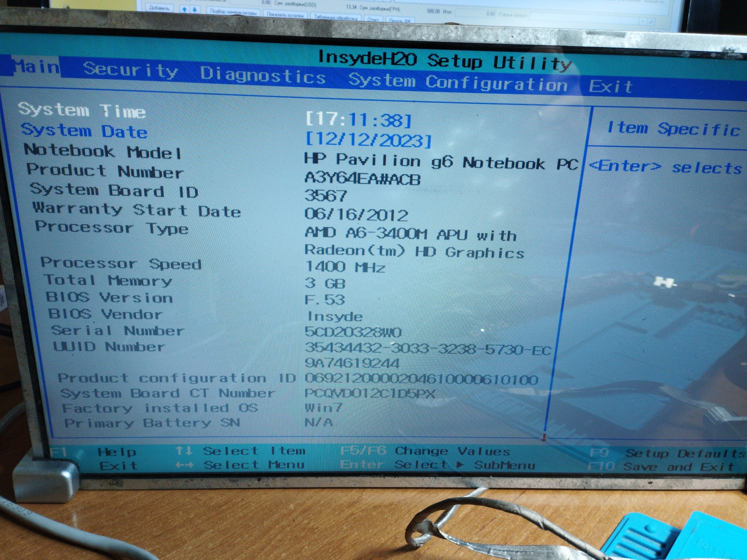
Task: Click the Warranty Start Date label
Action: [137, 210]
